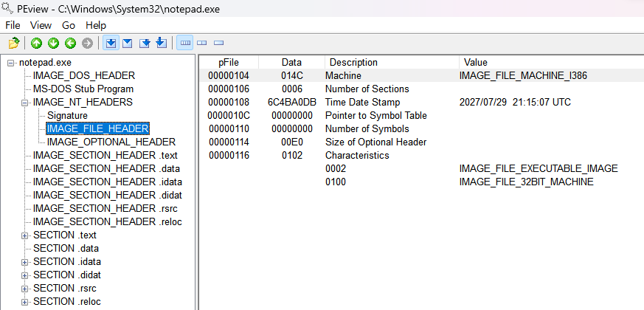Click the IMAGE_FILE_EXECUTABLE_IMAGE value

tap(539, 168)
